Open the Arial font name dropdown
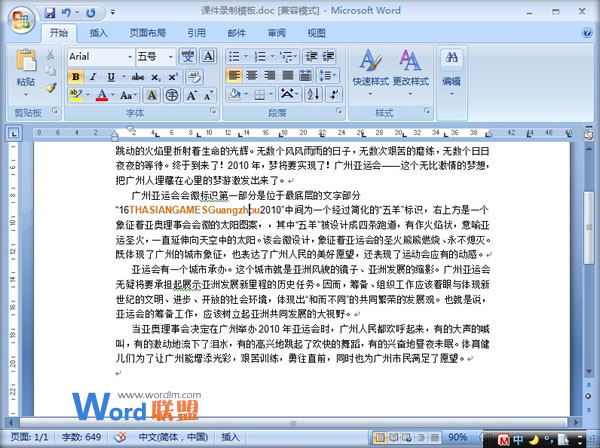600x448 pixels. coord(130,57)
